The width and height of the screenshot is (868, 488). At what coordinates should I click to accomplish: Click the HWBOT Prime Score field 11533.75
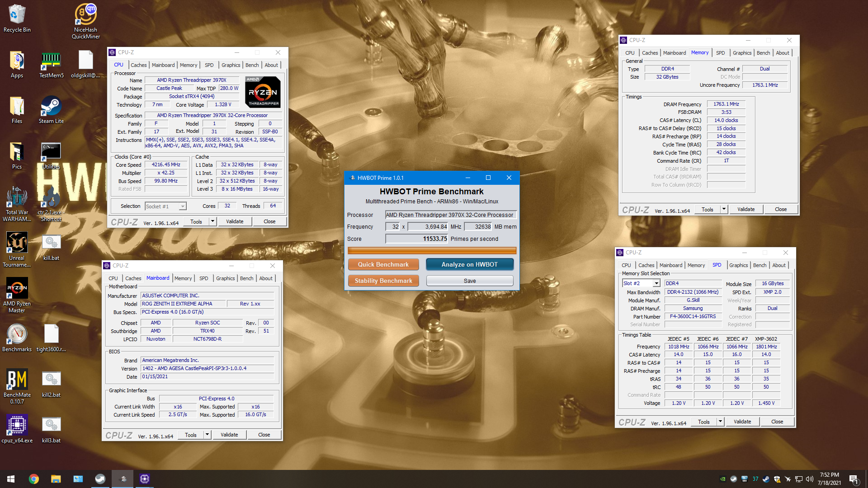pos(416,239)
